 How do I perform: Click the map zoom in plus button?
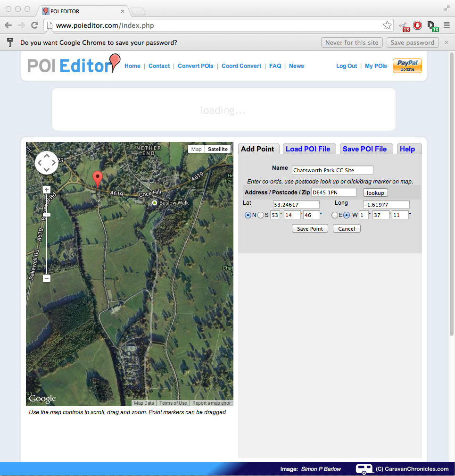point(47,190)
